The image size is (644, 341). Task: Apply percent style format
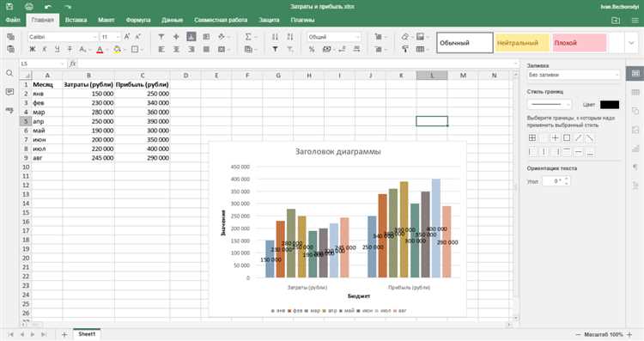pyautogui.click(x=312, y=49)
